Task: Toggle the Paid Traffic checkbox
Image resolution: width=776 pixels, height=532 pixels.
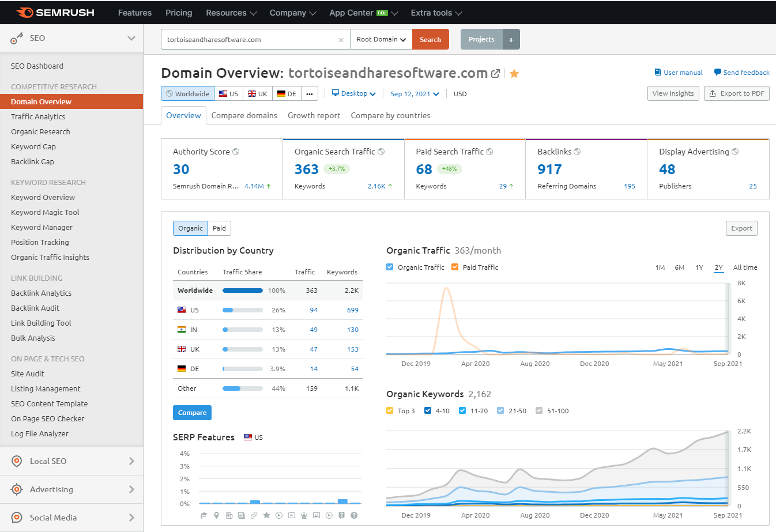Action: tap(455, 267)
